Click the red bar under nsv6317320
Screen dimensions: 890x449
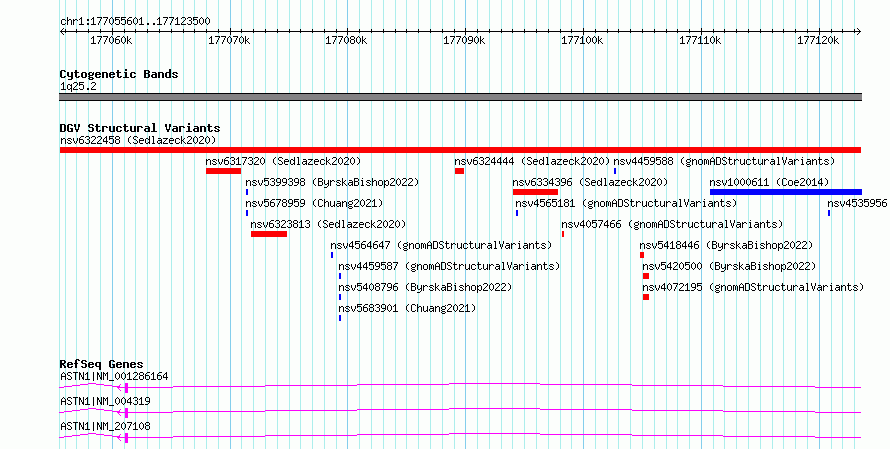224,171
